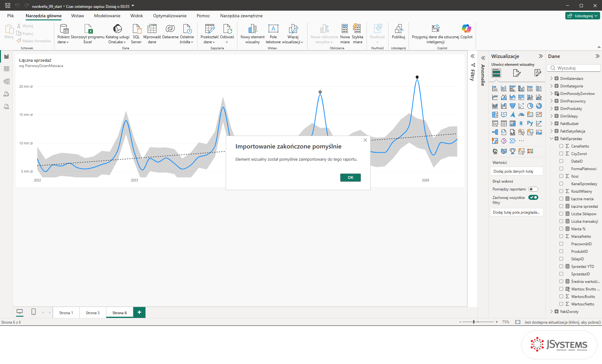The height and width of the screenshot is (364, 602).
Task: Close the import success dialog
Action: [365, 140]
